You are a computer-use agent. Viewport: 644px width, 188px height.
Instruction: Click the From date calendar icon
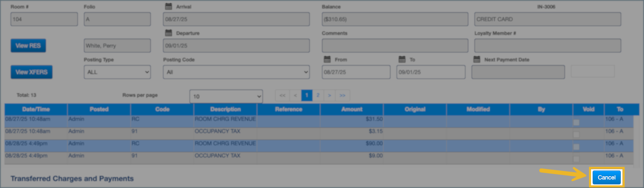point(327,59)
